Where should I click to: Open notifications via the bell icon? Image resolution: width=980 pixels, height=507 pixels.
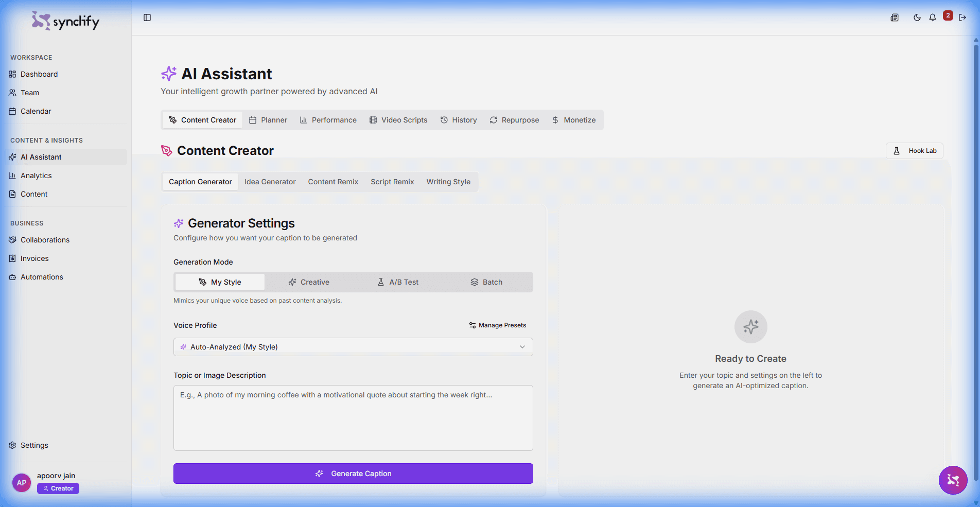933,17
